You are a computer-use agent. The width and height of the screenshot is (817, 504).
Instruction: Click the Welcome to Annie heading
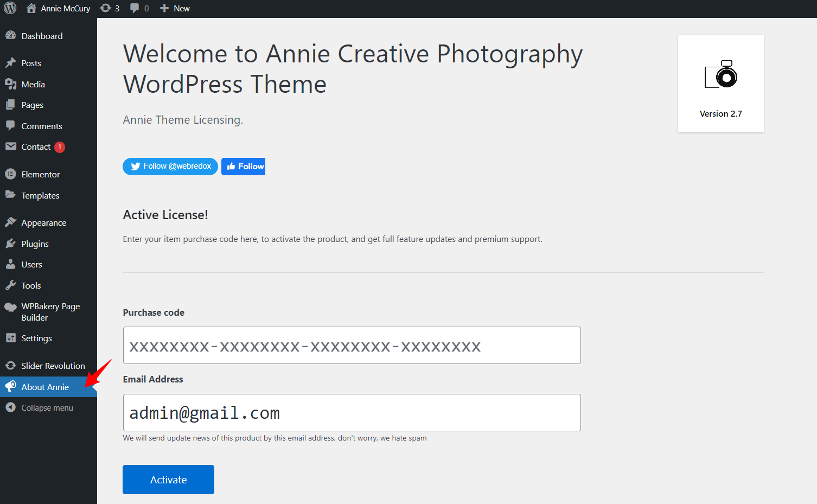click(353, 69)
